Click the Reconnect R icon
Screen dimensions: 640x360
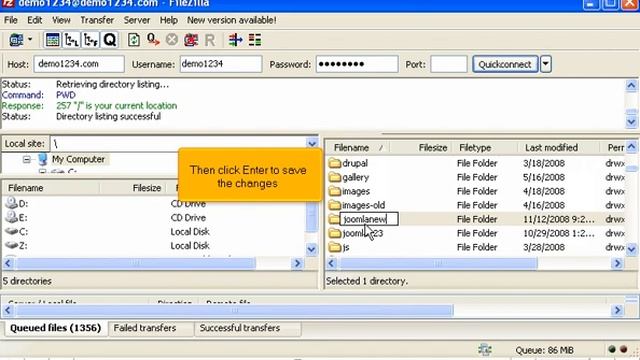tap(210, 40)
